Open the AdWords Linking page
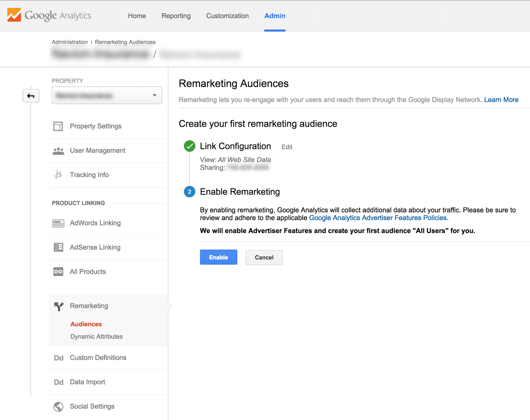The width and height of the screenshot is (530, 420). [x=95, y=223]
